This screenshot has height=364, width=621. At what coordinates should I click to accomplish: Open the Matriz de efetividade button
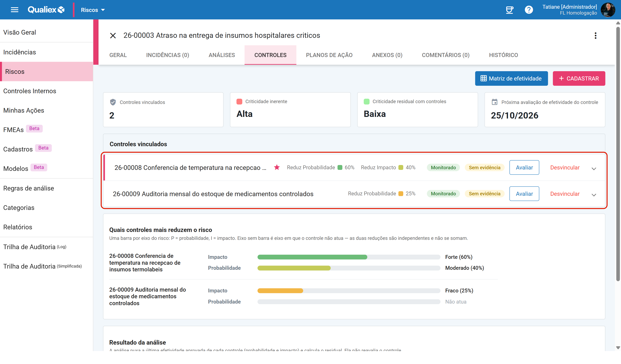(x=511, y=78)
